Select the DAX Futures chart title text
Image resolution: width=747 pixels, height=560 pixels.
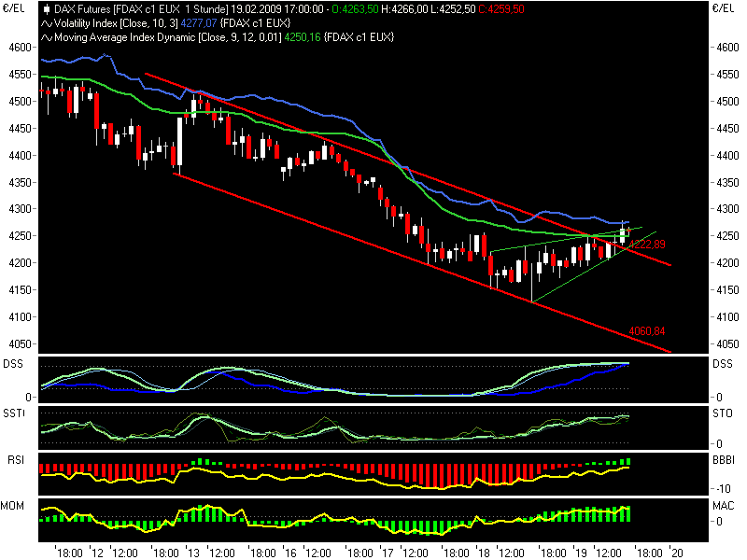[x=141, y=9]
